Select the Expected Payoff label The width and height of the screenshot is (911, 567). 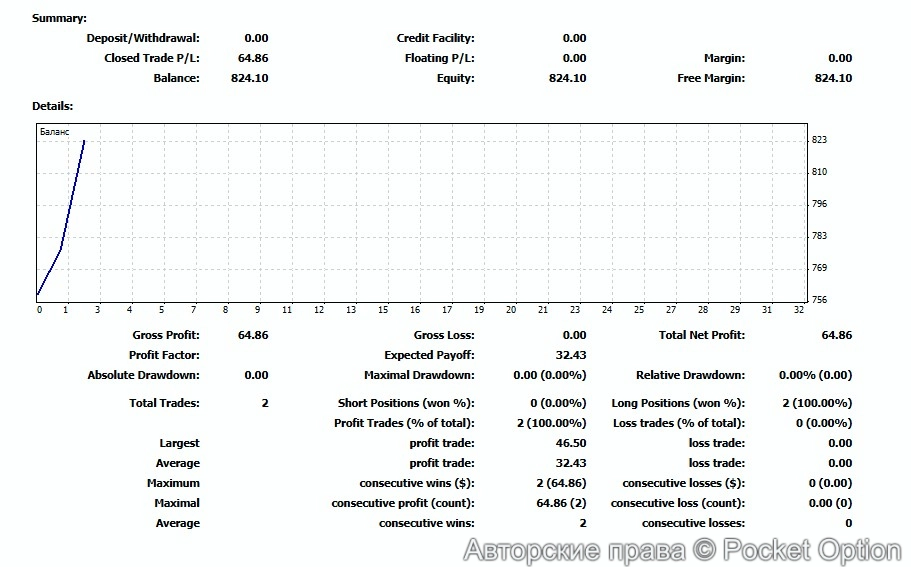point(429,355)
